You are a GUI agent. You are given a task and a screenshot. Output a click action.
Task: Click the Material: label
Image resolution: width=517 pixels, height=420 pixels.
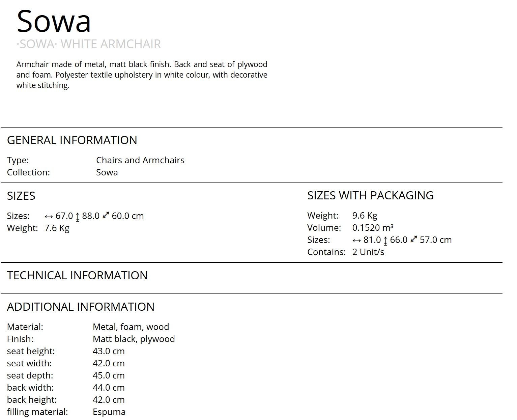coord(25,327)
